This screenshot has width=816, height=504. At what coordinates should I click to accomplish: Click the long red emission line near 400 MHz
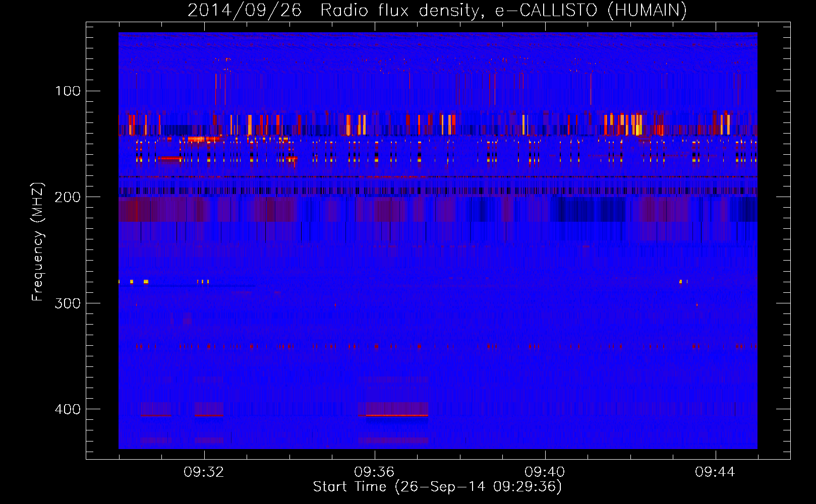[x=397, y=415]
